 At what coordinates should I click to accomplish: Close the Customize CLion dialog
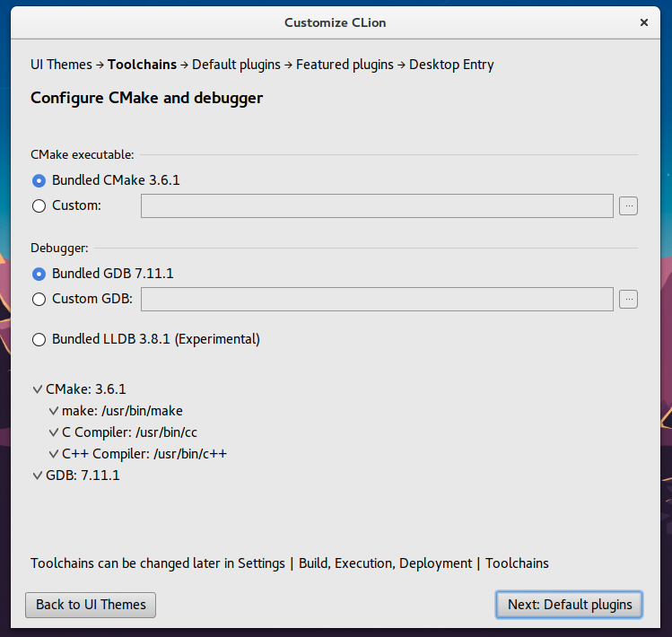[x=643, y=22]
